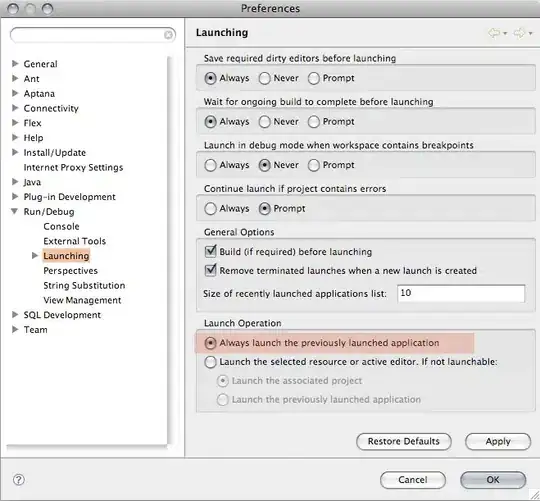Open the back history dropdown arrow
540x501 pixels.
click(x=505, y=33)
